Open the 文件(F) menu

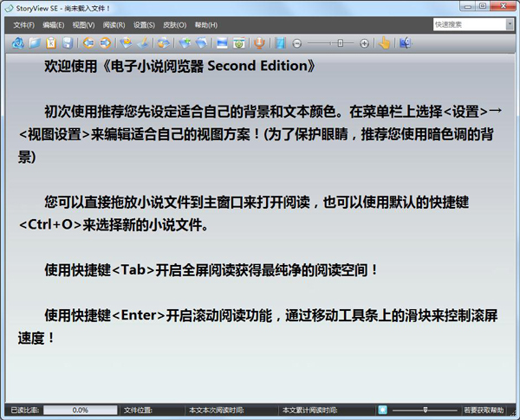24,25
